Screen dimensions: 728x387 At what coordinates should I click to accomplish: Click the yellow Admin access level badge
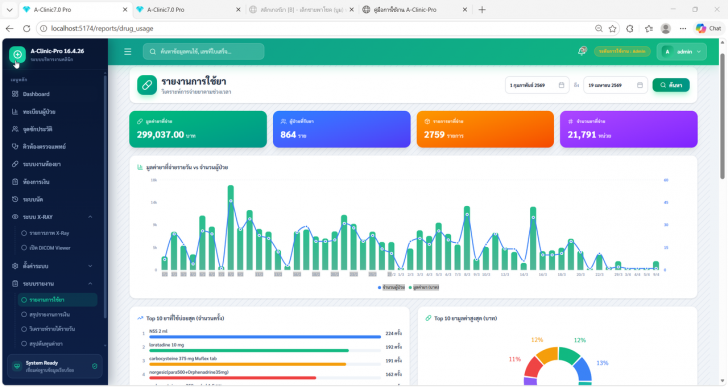(x=622, y=52)
